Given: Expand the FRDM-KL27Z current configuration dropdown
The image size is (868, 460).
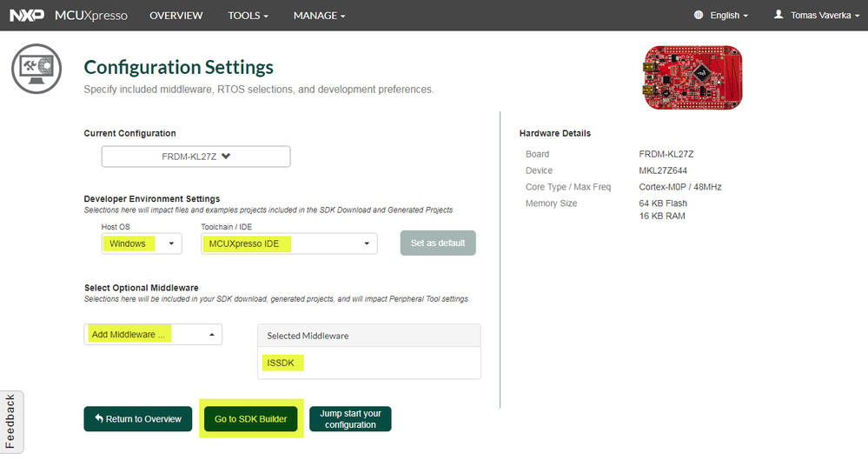Looking at the screenshot, I should pos(196,157).
